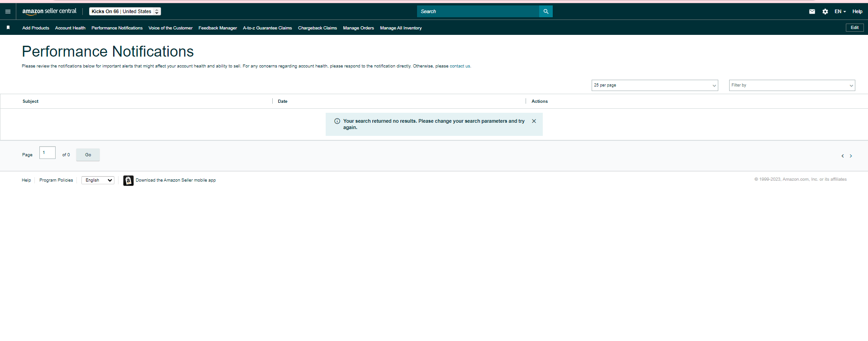Image resolution: width=868 pixels, height=341 pixels.
Task: Click Download the Amazon Seller mobile app
Action: 175,180
